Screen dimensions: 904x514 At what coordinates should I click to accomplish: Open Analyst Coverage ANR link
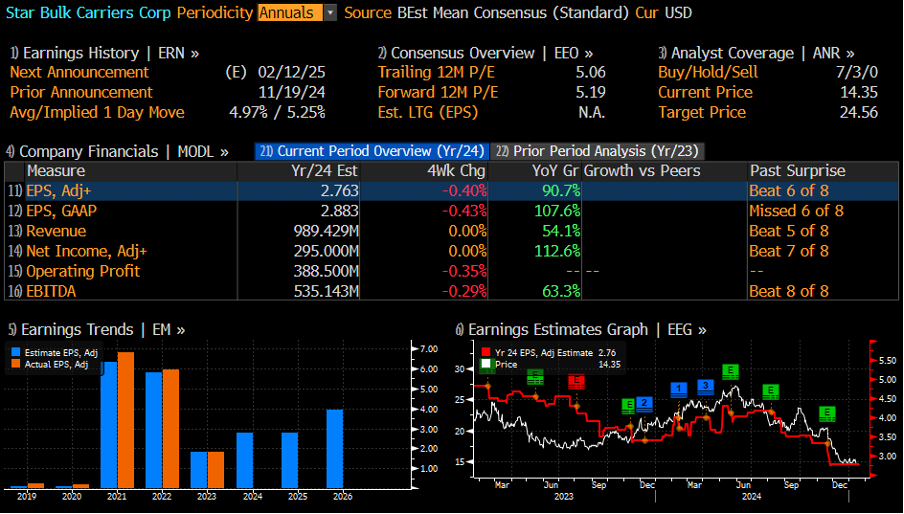tap(756, 52)
